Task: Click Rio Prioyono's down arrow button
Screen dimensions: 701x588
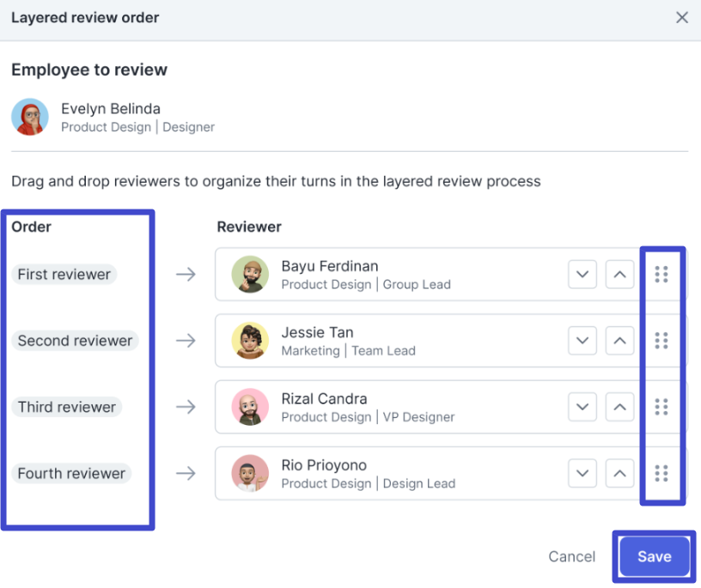Action: point(582,473)
